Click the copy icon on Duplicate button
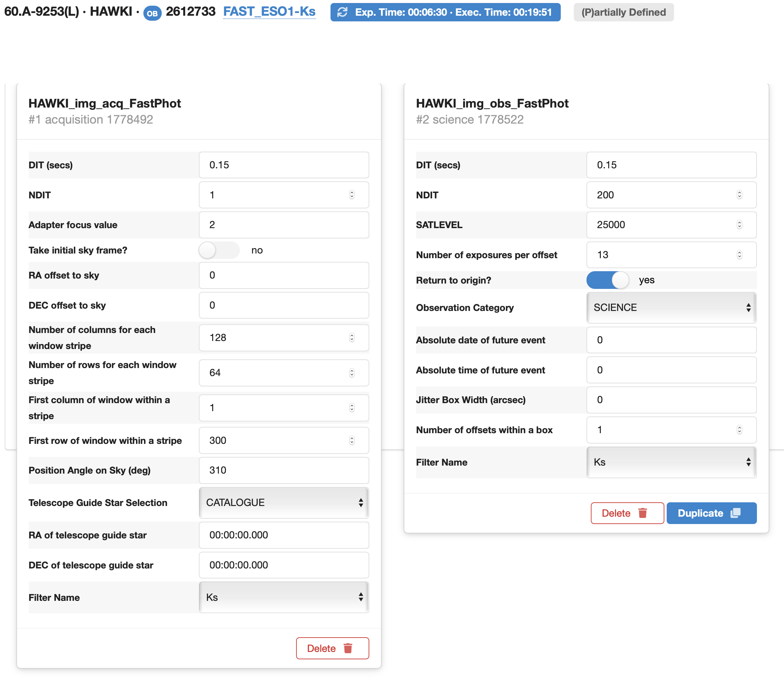Screen dimensions: 784x684 coord(736,513)
